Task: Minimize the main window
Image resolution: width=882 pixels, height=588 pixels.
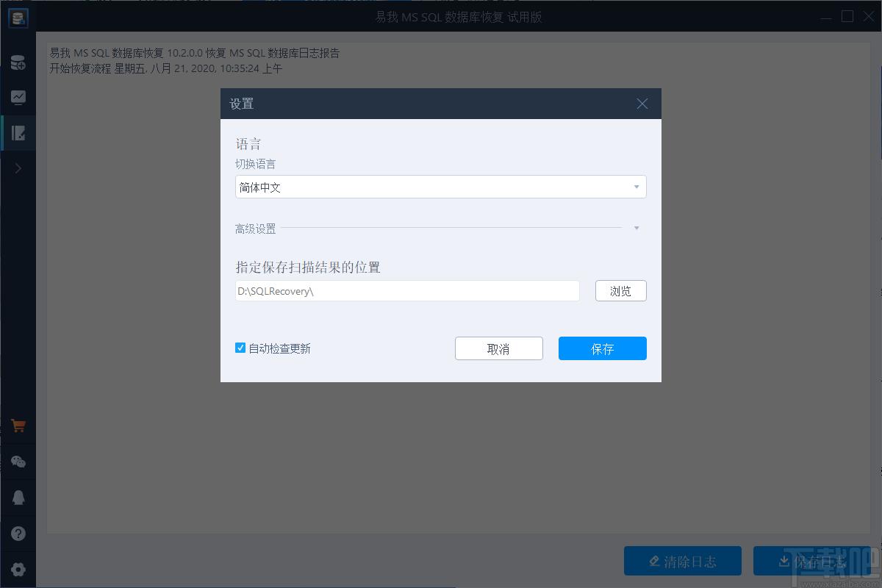Action: click(828, 16)
